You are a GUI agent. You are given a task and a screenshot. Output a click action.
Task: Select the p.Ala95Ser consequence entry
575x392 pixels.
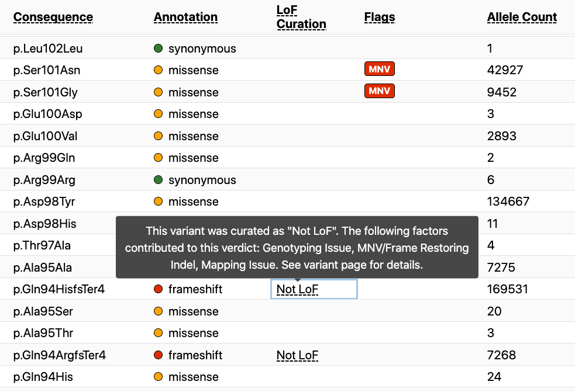pyautogui.click(x=43, y=311)
